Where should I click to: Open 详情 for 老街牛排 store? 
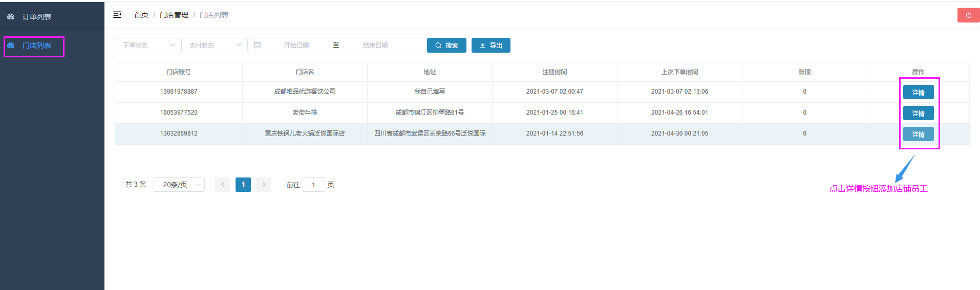918,114
